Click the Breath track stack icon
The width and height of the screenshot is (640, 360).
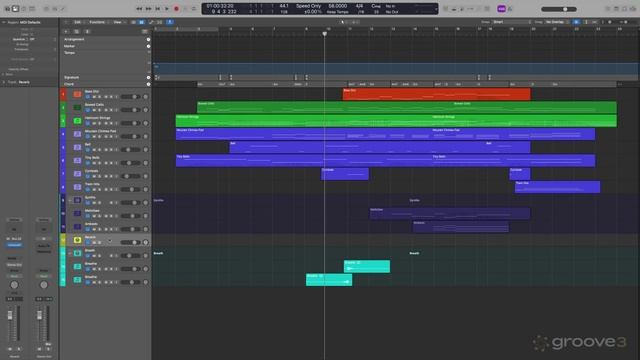click(77, 253)
